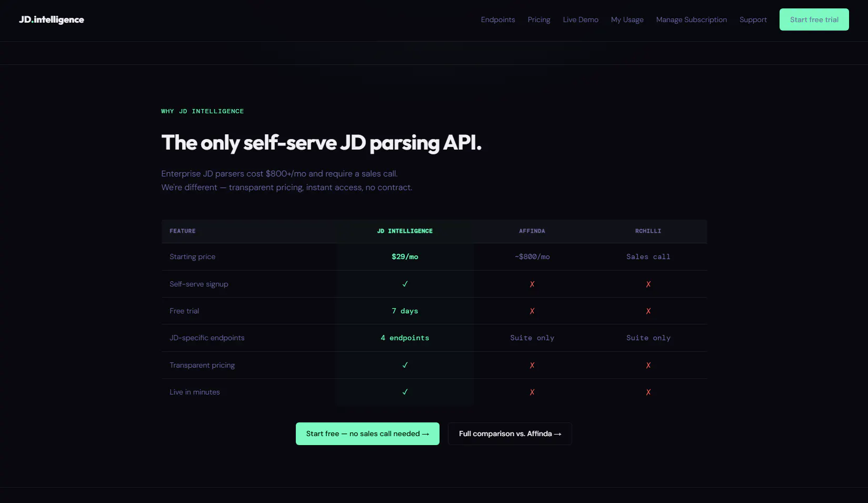Open the Live Demo page
The width and height of the screenshot is (868, 503).
(581, 20)
